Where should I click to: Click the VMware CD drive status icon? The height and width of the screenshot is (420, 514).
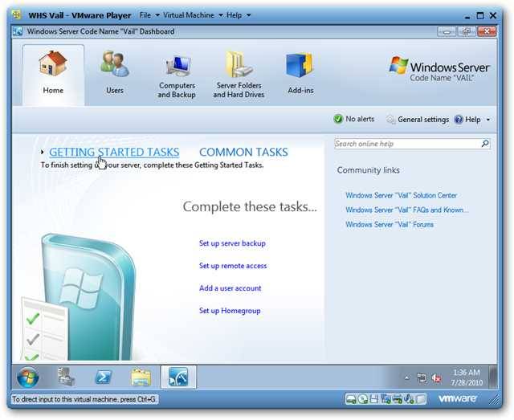pyautogui.click(x=363, y=399)
